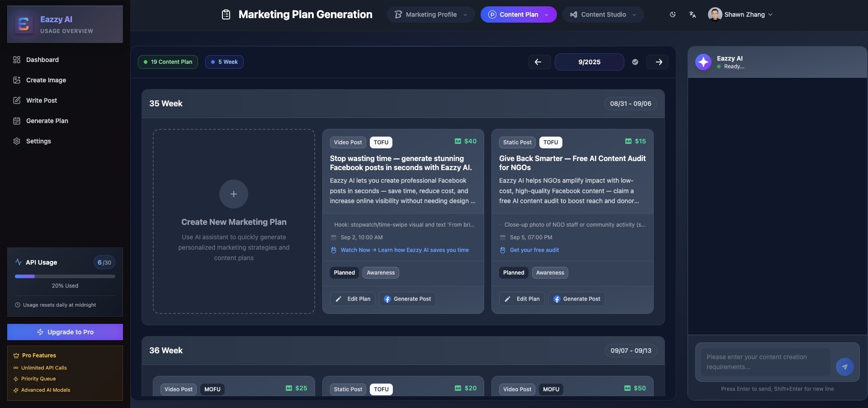Click the Eazzy AI logo icon
Screen dimensions: 868x408
coord(24,24)
